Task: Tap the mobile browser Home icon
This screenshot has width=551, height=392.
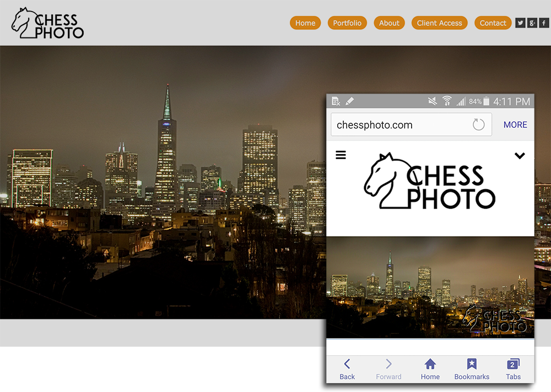Action: [x=430, y=369]
